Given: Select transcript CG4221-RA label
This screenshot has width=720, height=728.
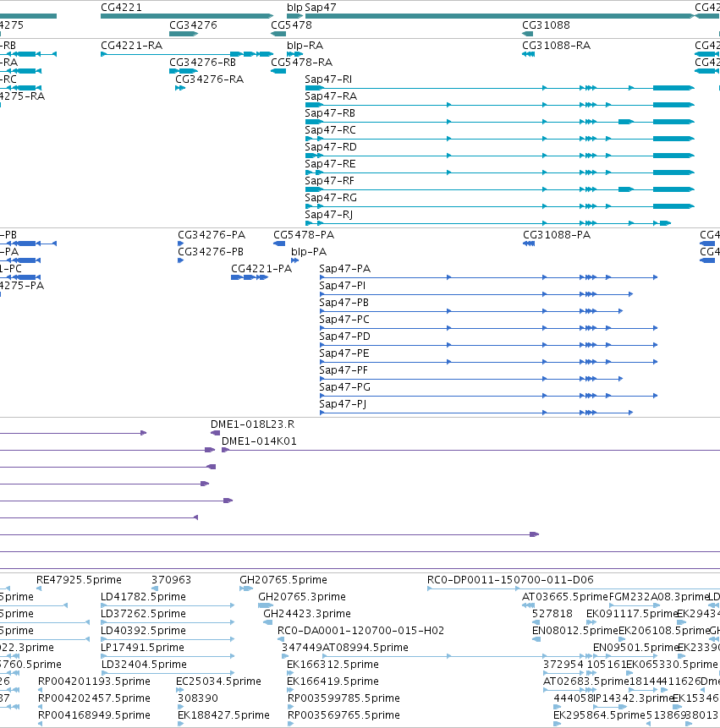Looking at the screenshot, I should click(131, 46).
